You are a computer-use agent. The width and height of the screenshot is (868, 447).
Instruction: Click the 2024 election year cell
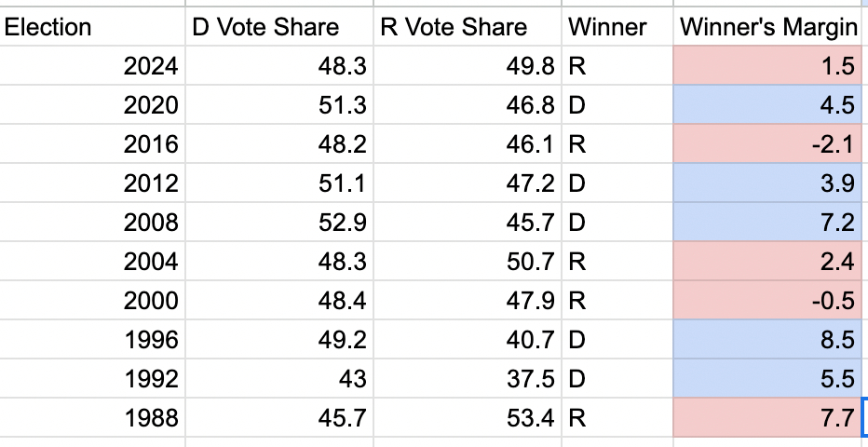pos(91,66)
